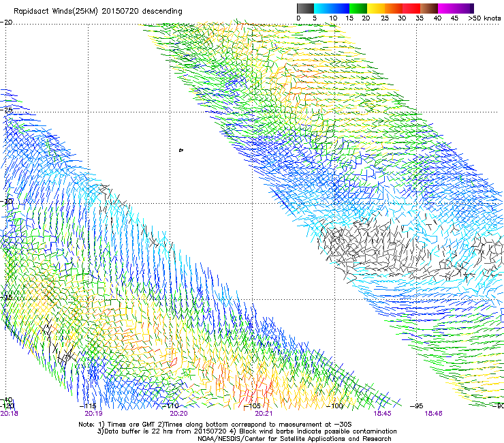Pick the orange 25–30 knots legend swatch
The height and width of the screenshot is (443, 504).
[x=394, y=8]
